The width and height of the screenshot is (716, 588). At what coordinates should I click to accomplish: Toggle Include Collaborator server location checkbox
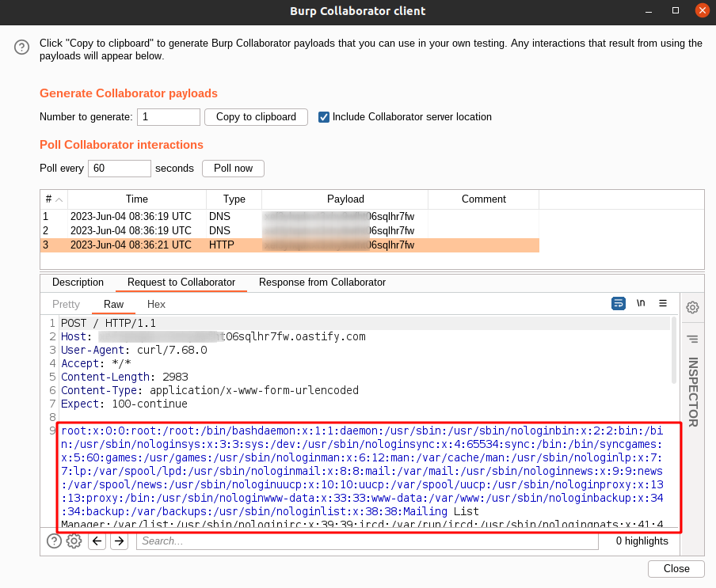(x=324, y=117)
